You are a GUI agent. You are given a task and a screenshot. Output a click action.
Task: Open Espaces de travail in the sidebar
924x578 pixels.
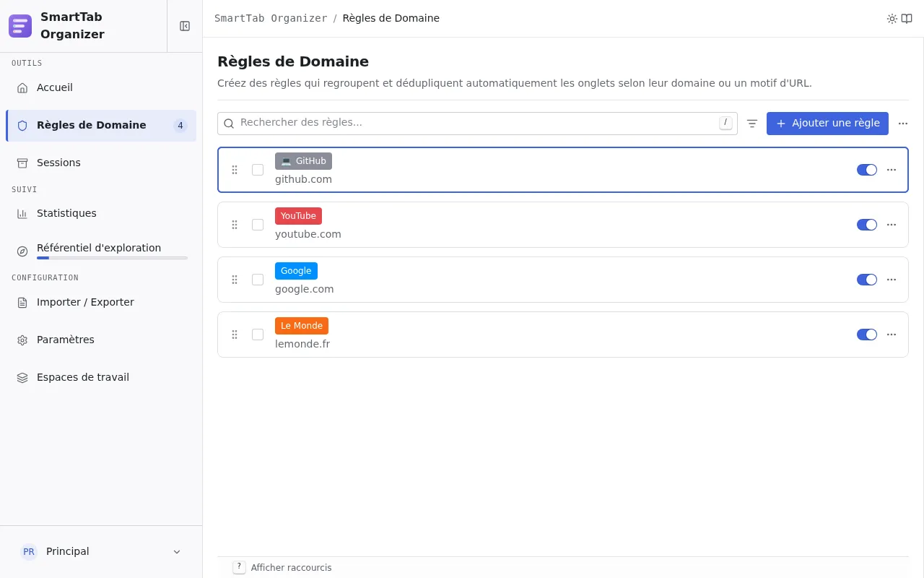pos(101,378)
